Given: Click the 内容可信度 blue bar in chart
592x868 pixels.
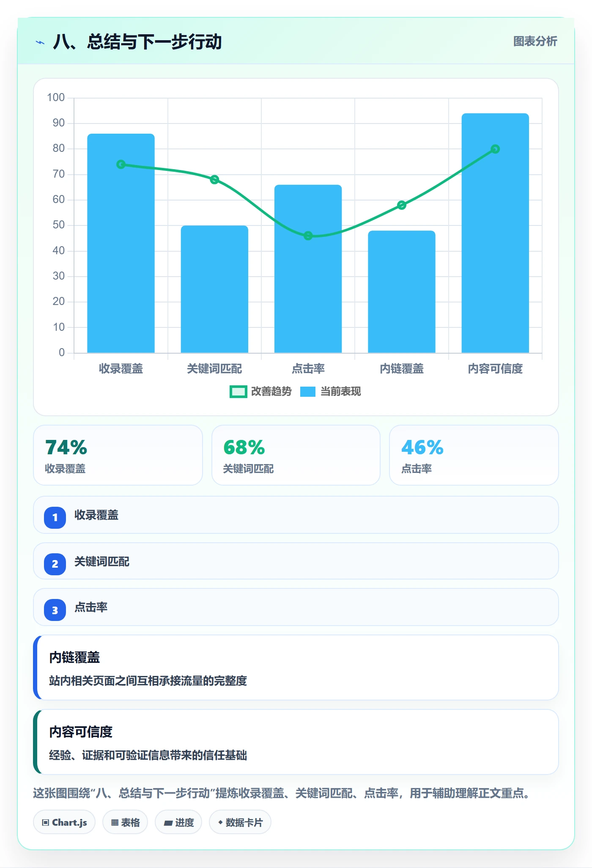Looking at the screenshot, I should click(x=495, y=233).
